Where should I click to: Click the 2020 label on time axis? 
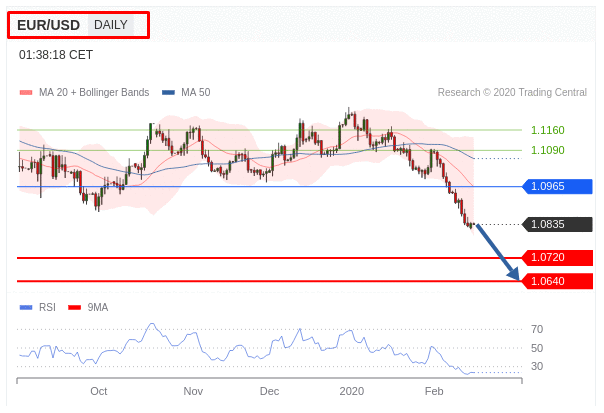point(352,391)
